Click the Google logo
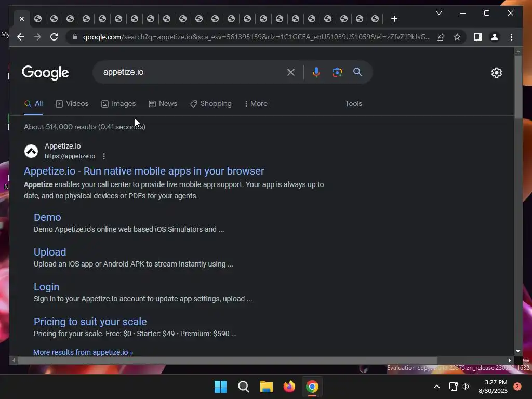 [45, 73]
